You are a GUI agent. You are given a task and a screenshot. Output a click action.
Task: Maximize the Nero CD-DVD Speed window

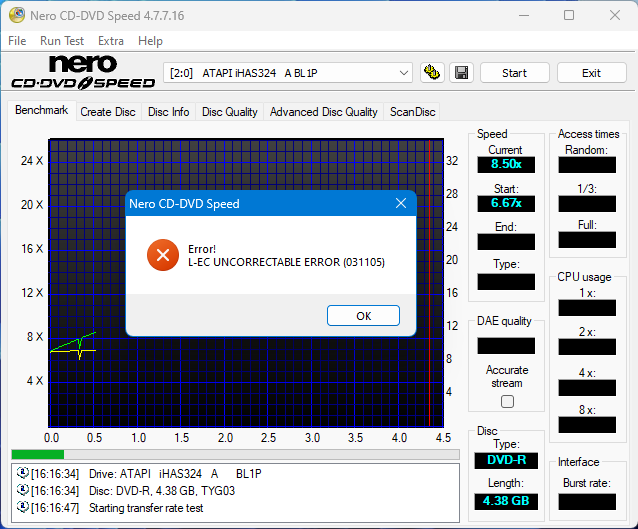click(x=569, y=15)
